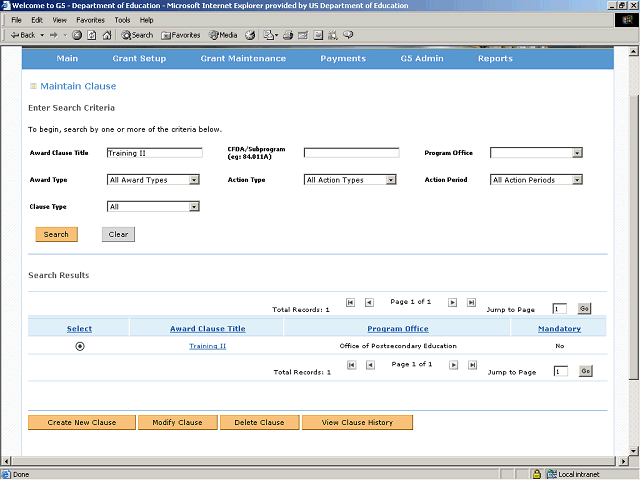Select the Training II radio button

point(80,346)
